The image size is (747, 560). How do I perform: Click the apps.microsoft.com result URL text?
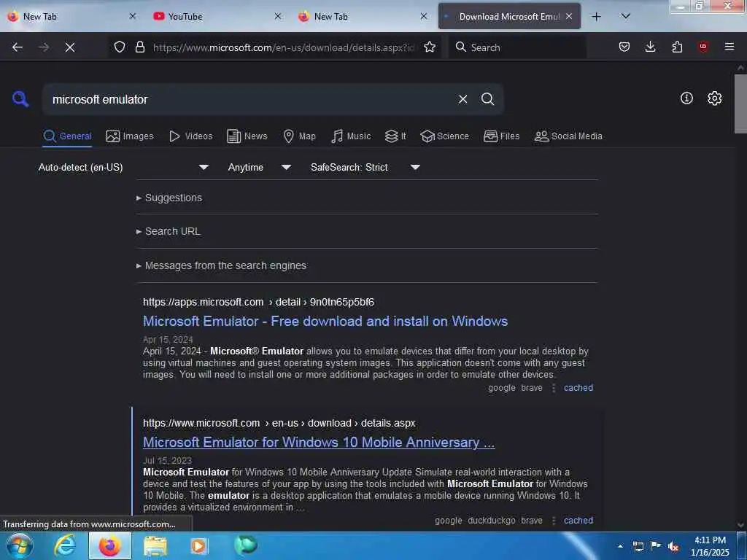pyautogui.click(x=258, y=302)
